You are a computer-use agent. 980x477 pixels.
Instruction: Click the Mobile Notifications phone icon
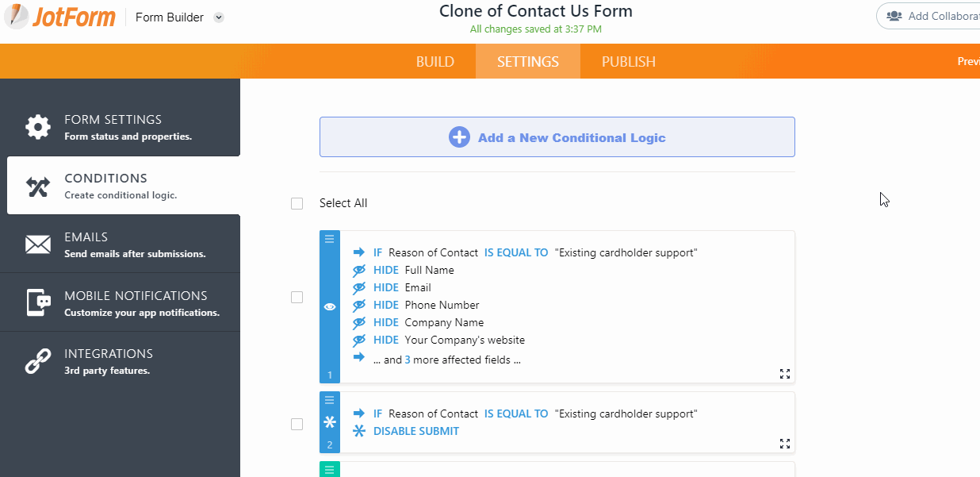pyautogui.click(x=38, y=303)
